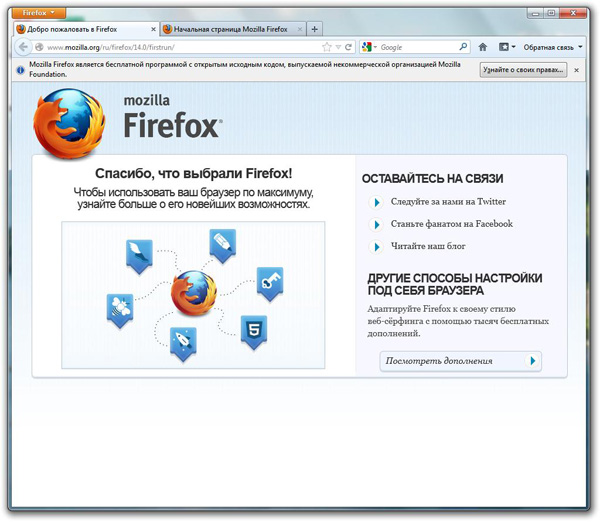Click the key security feature icon
This screenshot has width=600, height=522.
coord(270,284)
